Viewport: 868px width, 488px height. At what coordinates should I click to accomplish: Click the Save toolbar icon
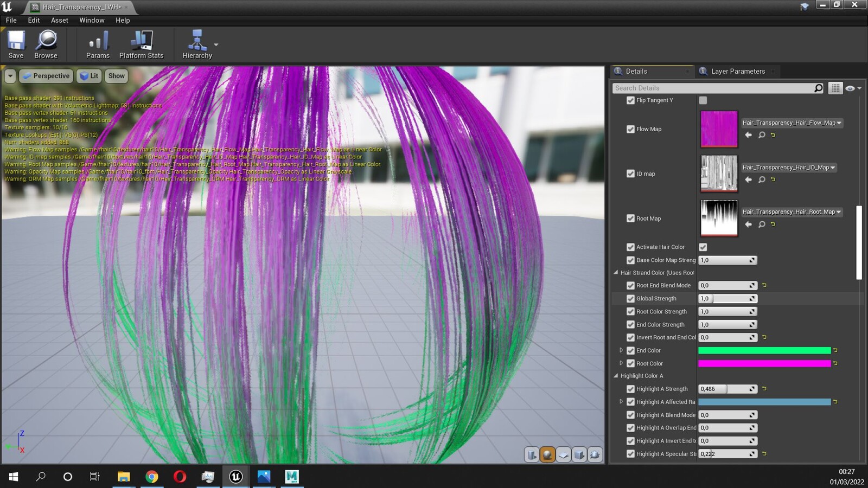click(x=16, y=44)
